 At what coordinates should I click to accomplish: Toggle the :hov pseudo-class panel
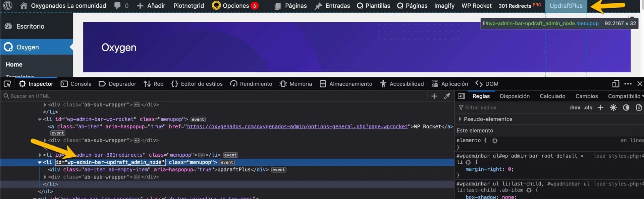coord(575,108)
